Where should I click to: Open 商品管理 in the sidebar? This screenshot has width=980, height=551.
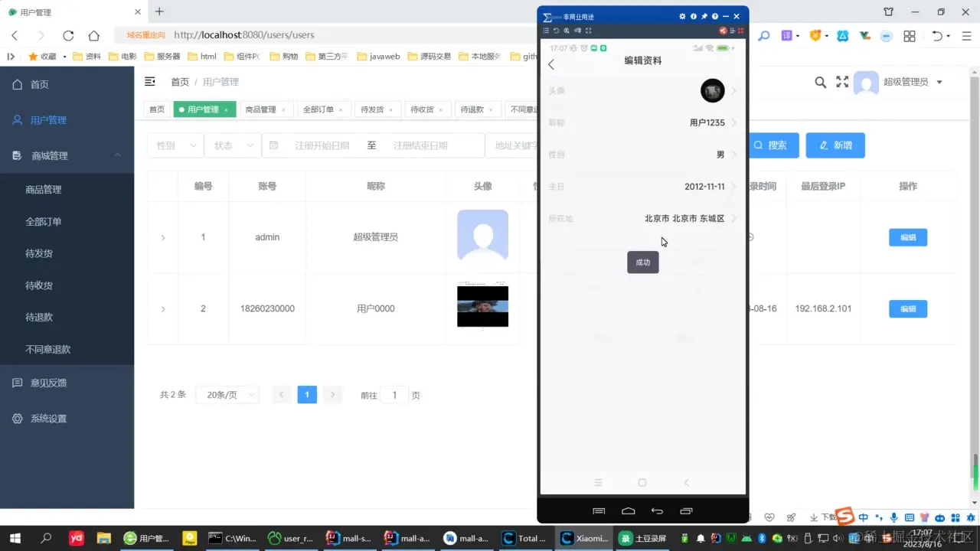point(67,190)
